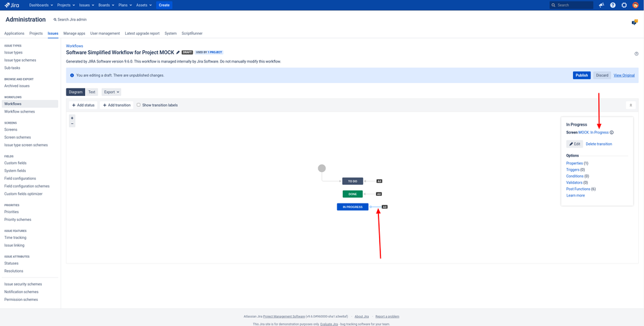
Task: Open transition Properties link
Action: pos(574,164)
